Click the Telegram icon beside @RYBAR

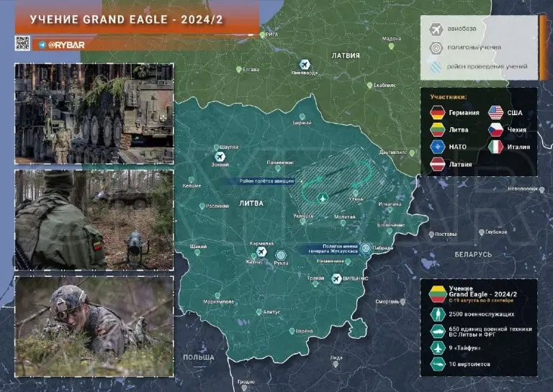pyautogui.click(x=42, y=45)
